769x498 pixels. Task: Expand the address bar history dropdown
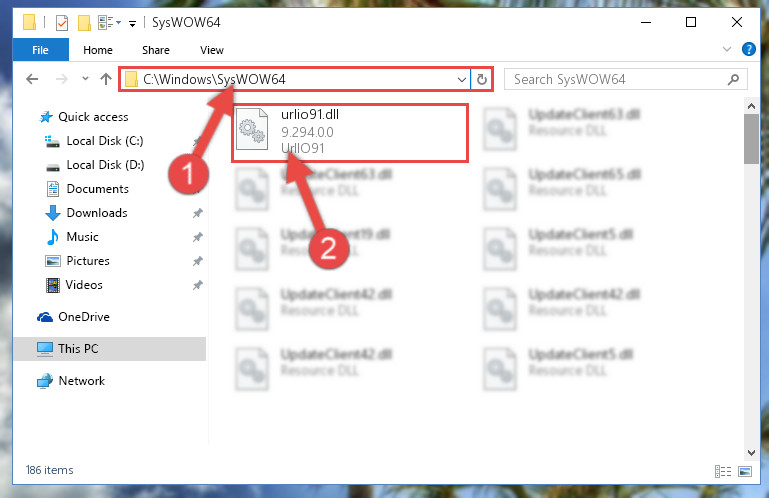coord(461,79)
